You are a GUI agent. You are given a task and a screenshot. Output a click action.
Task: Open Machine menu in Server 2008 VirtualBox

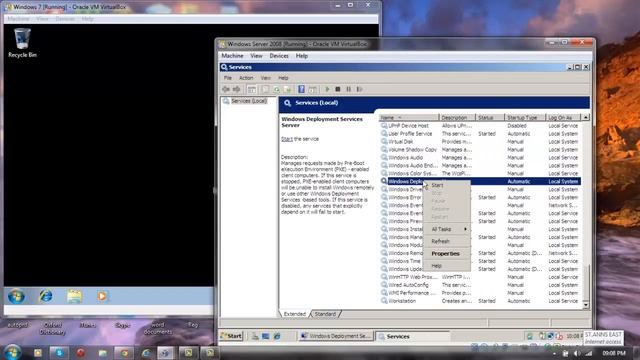[232, 56]
